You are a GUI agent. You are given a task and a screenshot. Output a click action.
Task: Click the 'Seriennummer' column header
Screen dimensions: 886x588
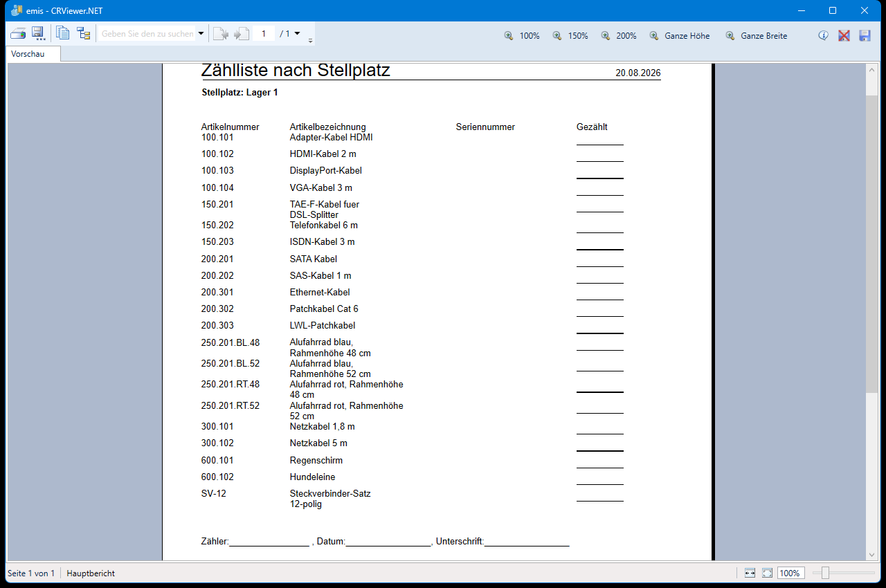pyautogui.click(x=485, y=127)
